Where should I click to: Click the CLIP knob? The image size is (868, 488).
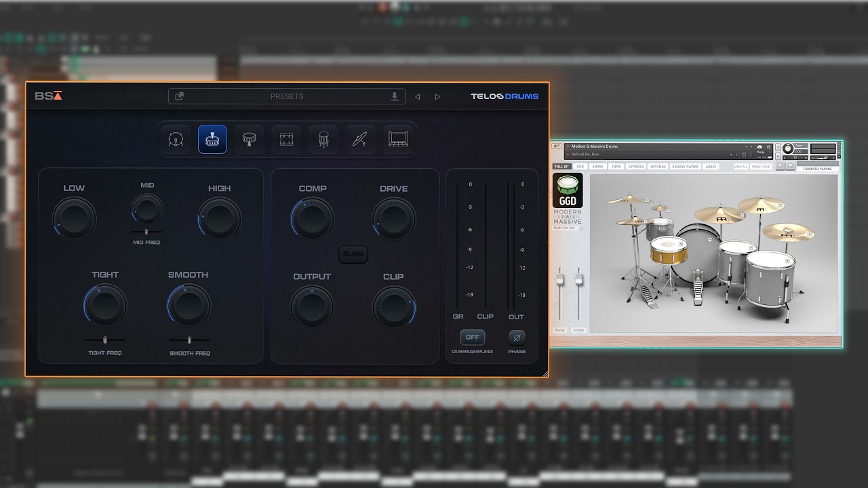pyautogui.click(x=394, y=306)
